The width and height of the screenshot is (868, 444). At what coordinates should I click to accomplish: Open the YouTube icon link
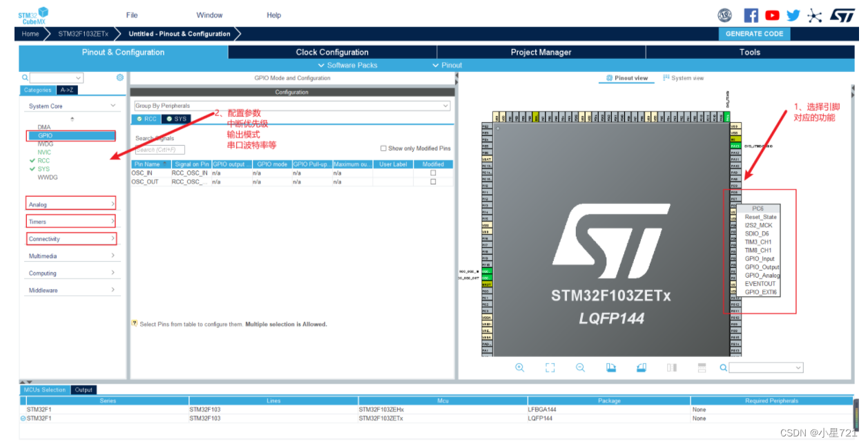pos(772,15)
